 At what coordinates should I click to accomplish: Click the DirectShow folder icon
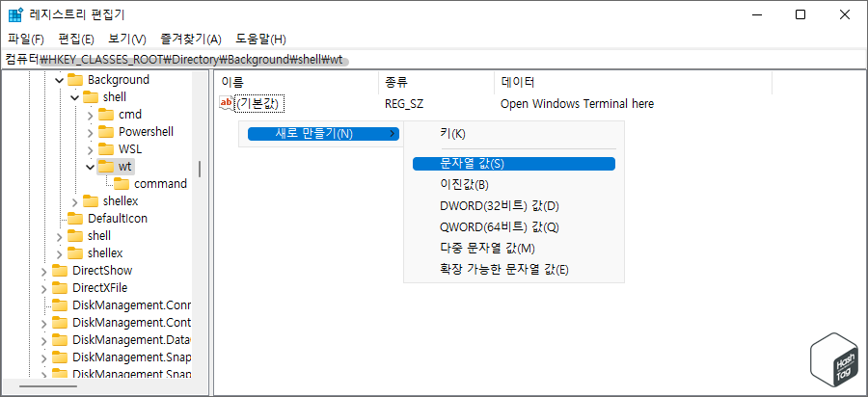[60, 271]
